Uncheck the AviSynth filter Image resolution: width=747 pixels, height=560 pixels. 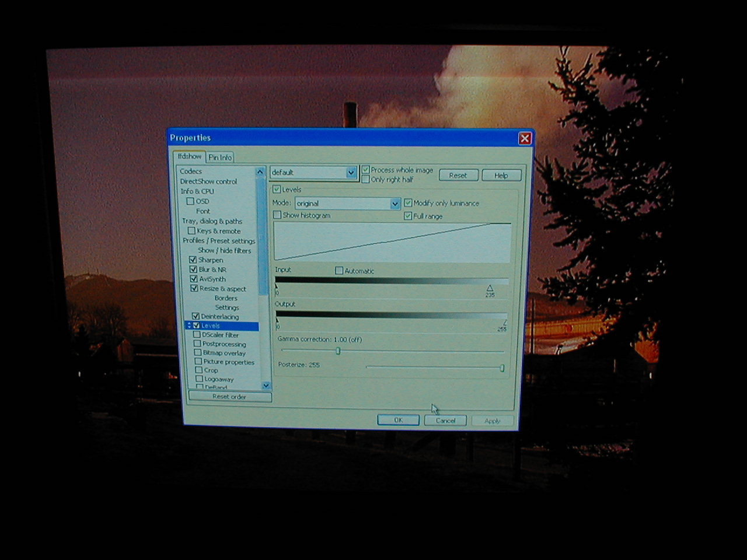point(194,279)
